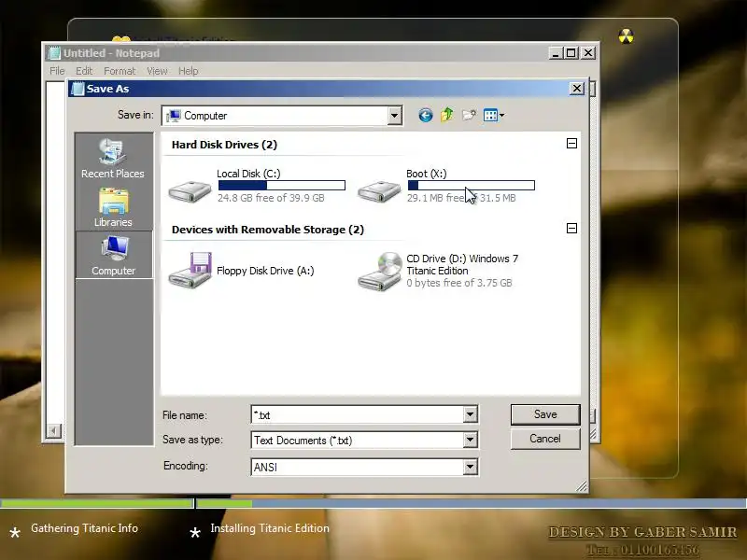Select Computer in the places sidebar
Viewport: 747px width, 560px height.
tap(114, 255)
